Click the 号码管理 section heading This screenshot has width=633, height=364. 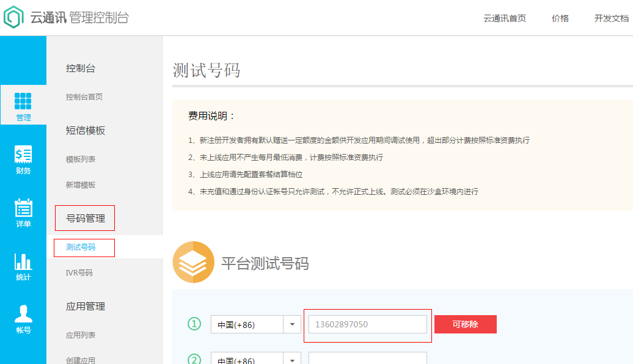[85, 218]
